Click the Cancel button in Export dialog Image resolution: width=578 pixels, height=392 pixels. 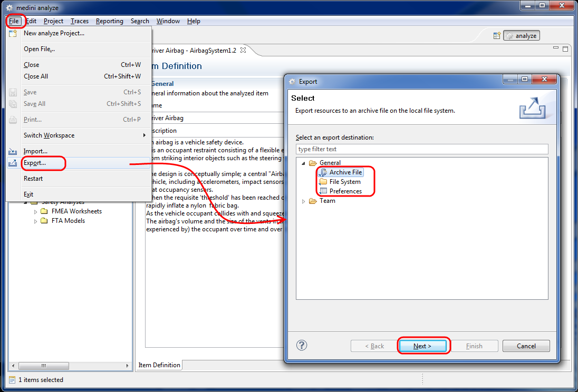coord(526,346)
